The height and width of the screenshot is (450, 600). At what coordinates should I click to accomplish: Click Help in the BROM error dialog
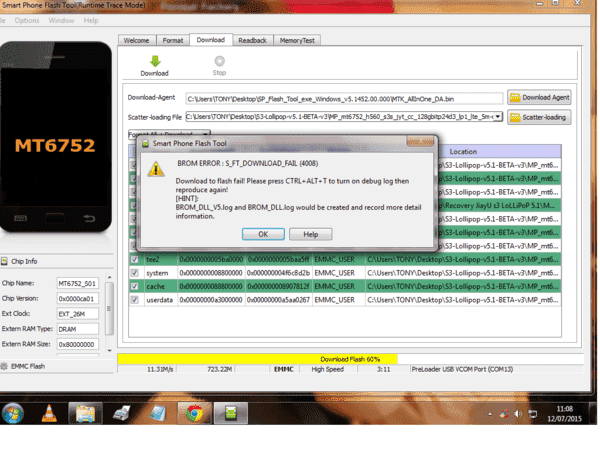311,234
